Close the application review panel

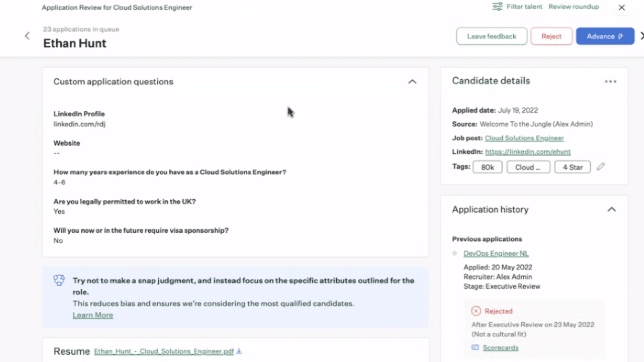[x=622, y=8]
